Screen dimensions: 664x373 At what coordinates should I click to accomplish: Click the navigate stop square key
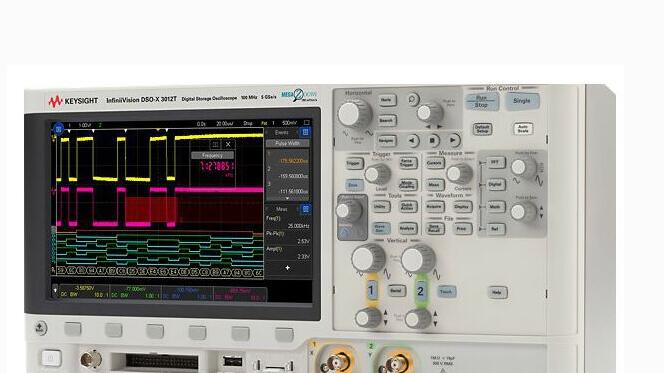pos(432,140)
